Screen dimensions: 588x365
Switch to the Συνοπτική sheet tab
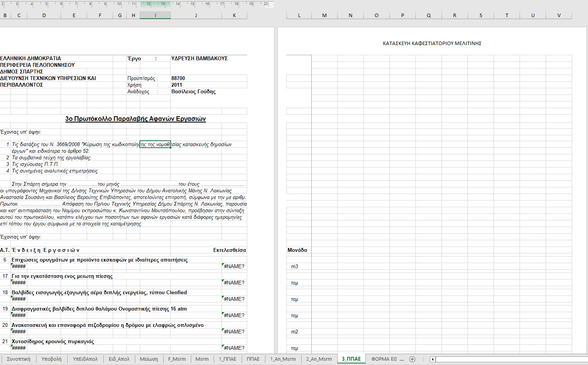18,359
